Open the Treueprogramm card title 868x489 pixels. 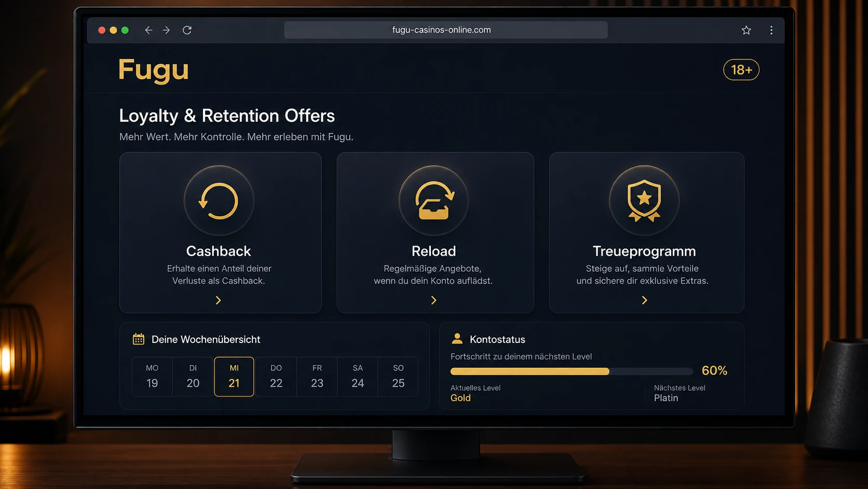[644, 251]
